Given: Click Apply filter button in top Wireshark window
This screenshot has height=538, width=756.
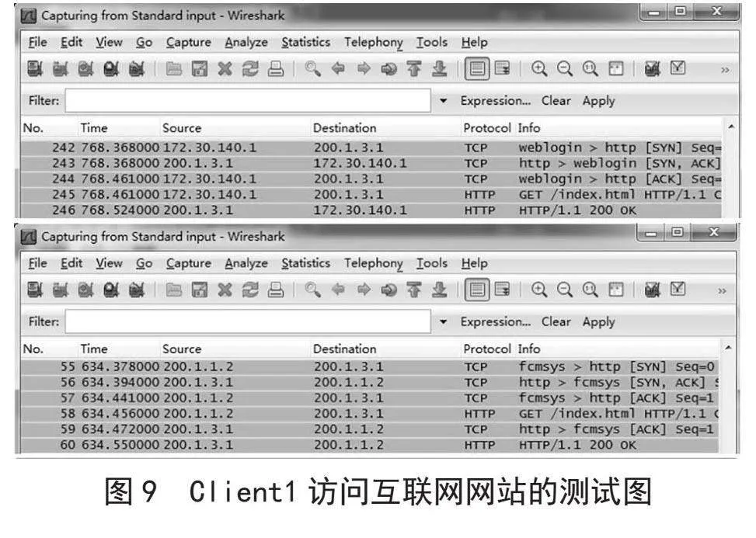Looking at the screenshot, I should (x=598, y=101).
